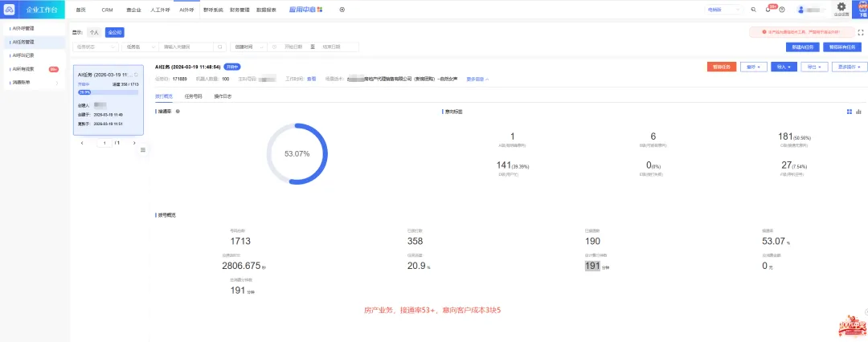Select AI所有线索 in sidebar
The width and height of the screenshot is (868, 342).
point(35,69)
